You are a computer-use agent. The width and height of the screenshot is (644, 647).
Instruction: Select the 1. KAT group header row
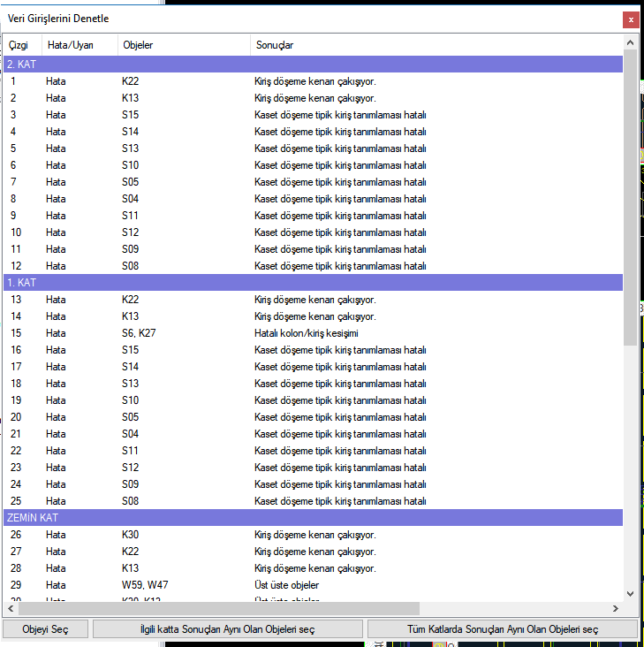pyautogui.click(x=313, y=283)
